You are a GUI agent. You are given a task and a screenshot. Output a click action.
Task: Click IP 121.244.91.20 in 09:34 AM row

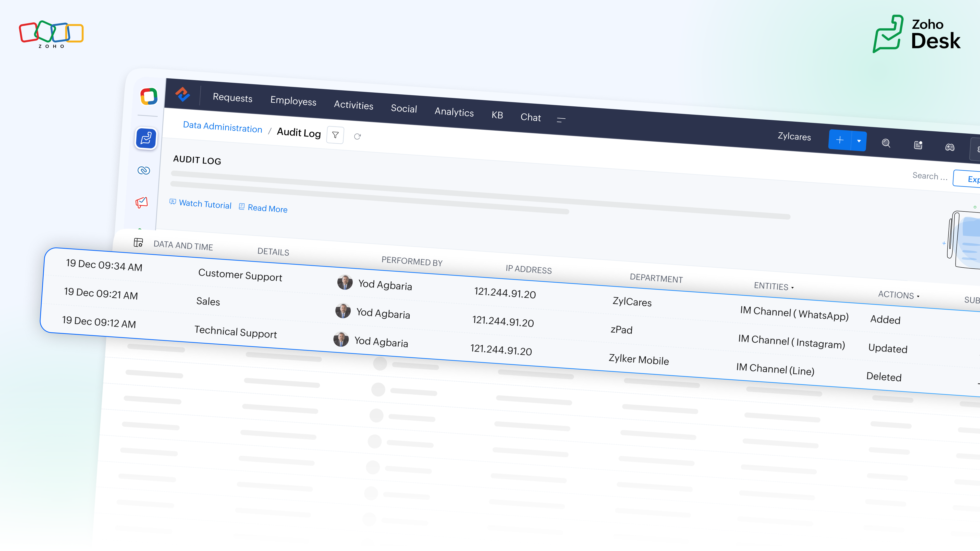point(505,293)
